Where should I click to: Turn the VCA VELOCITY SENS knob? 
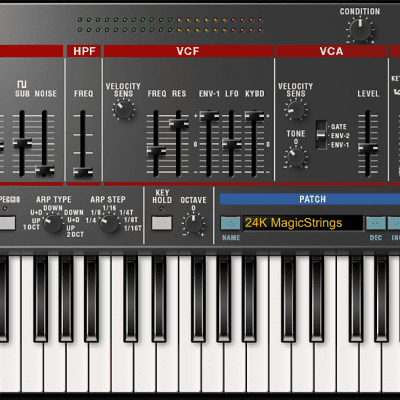[x=295, y=110]
